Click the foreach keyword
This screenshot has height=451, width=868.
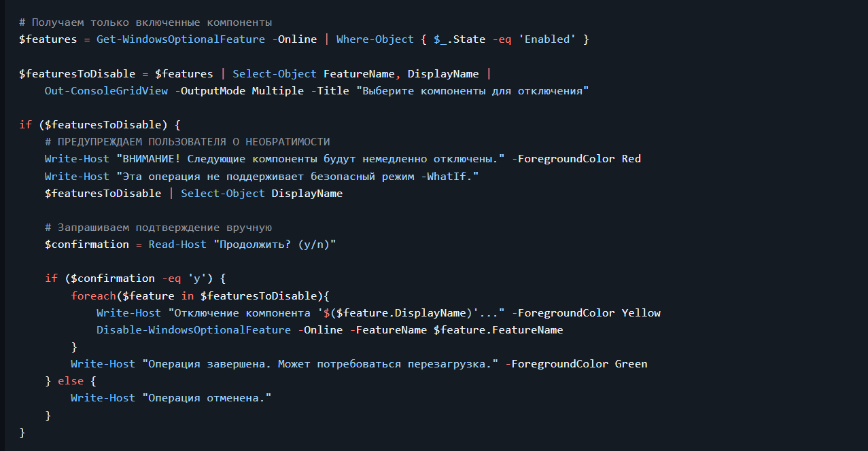pos(93,295)
